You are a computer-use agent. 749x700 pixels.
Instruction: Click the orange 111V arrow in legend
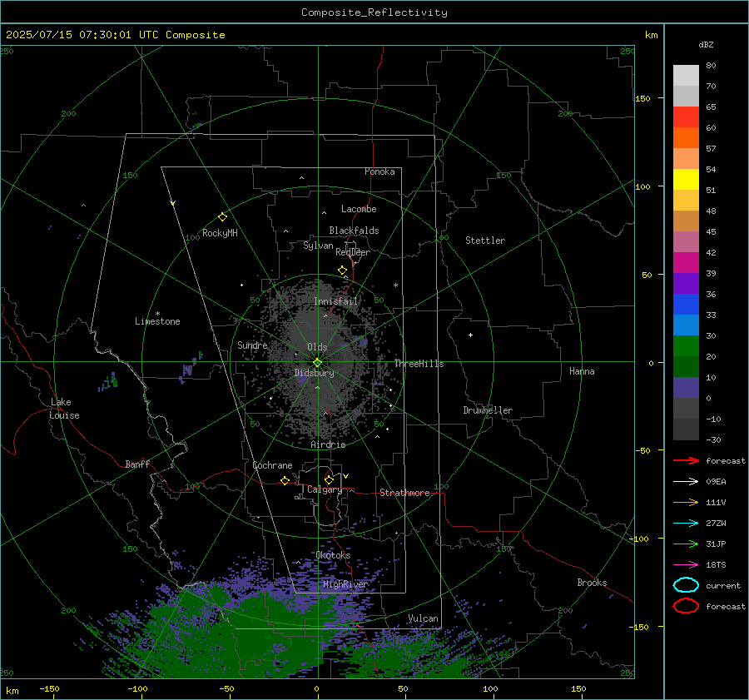(686, 502)
